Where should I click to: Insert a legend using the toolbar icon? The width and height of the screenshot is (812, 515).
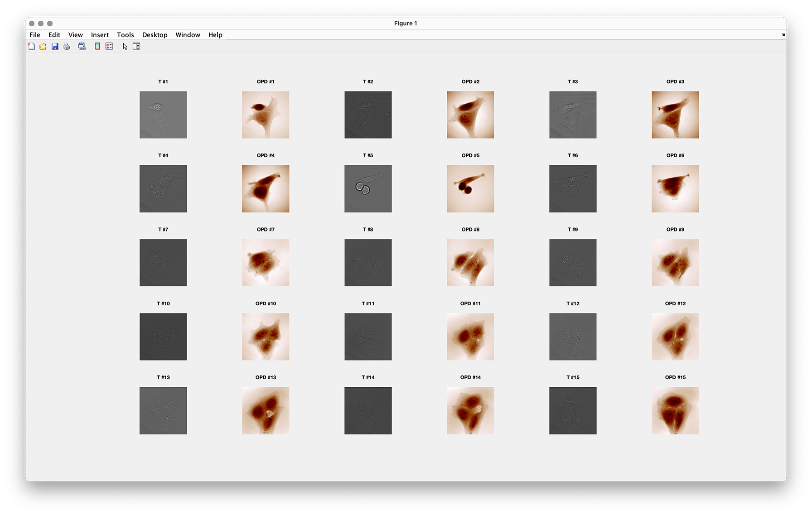(x=109, y=46)
